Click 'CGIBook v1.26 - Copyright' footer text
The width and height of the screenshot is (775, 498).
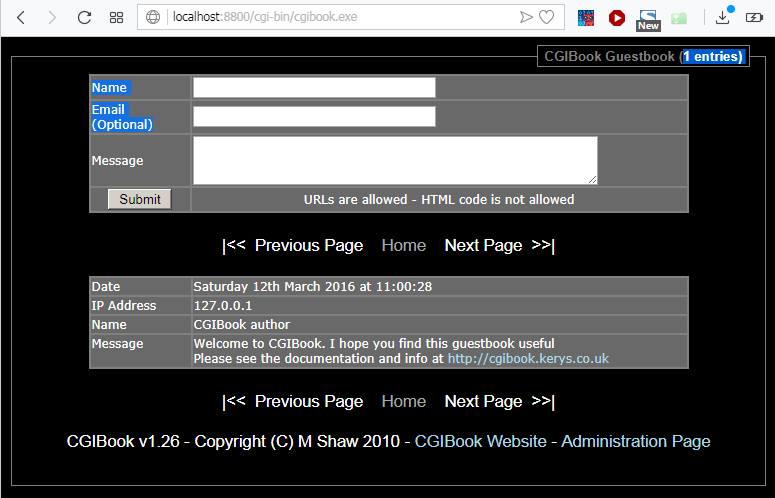tap(233, 441)
